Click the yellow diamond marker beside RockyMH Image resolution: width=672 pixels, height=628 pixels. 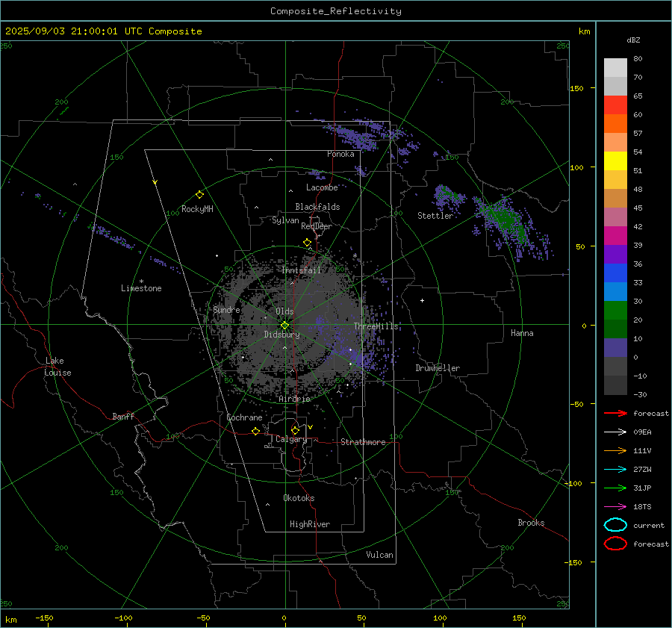point(199,195)
